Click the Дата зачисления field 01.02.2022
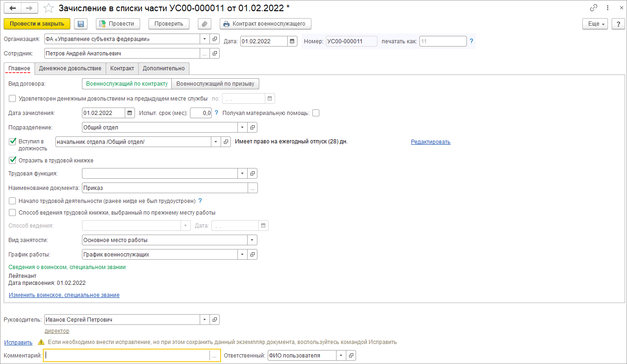This screenshot has width=627, height=364. tap(103, 113)
